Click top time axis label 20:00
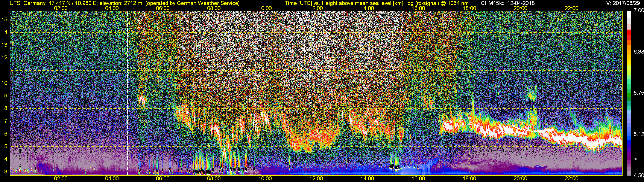The height and width of the screenshot is (182, 644). (x=521, y=8)
